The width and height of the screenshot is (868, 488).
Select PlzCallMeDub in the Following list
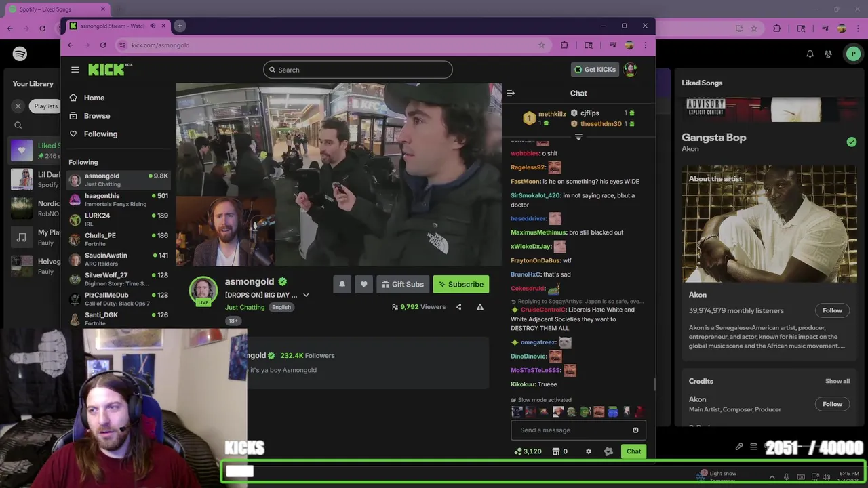[118, 299]
